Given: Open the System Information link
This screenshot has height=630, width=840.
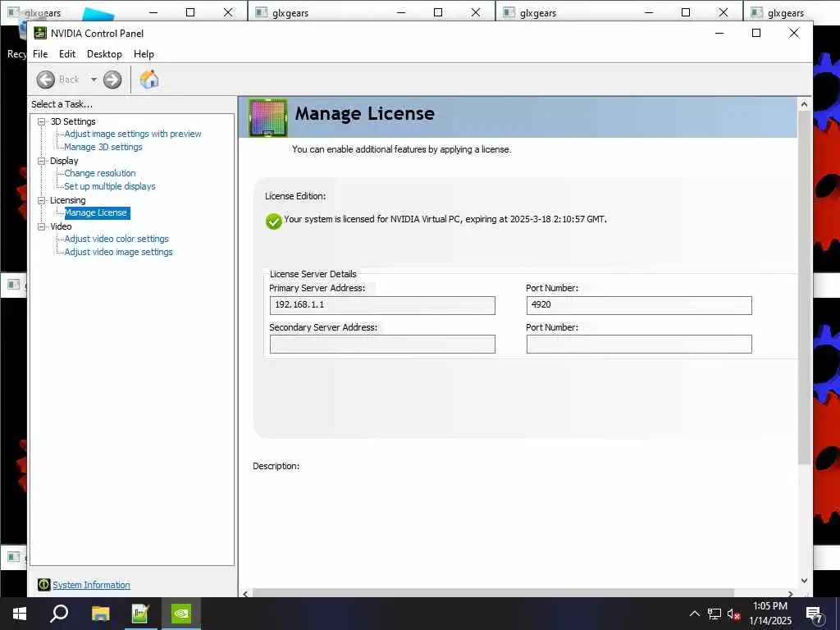Looking at the screenshot, I should point(91,585).
